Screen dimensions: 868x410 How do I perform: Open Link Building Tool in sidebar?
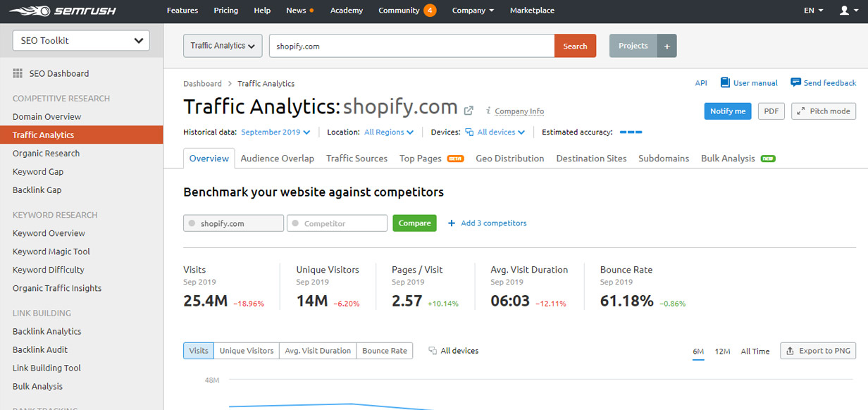click(46, 368)
